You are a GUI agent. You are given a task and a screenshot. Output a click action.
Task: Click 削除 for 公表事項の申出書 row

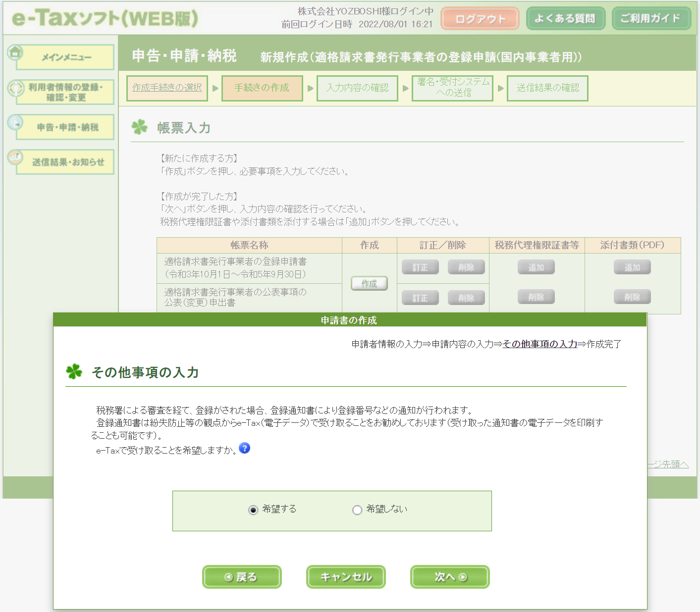coord(466,298)
